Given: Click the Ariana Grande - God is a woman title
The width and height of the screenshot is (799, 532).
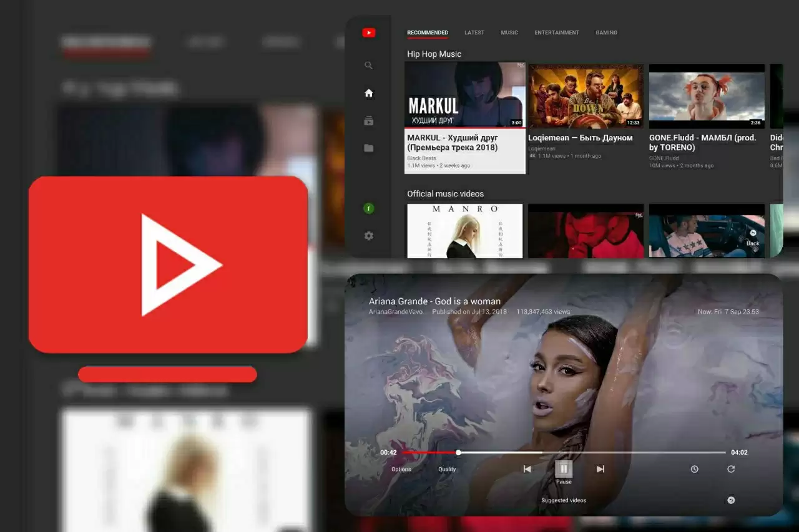Looking at the screenshot, I should tap(434, 301).
